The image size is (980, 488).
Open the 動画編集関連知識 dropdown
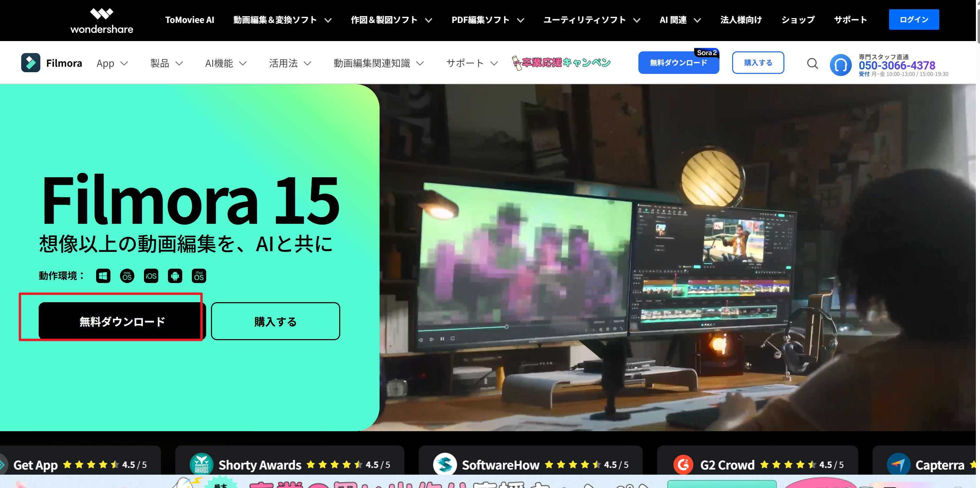(x=379, y=63)
